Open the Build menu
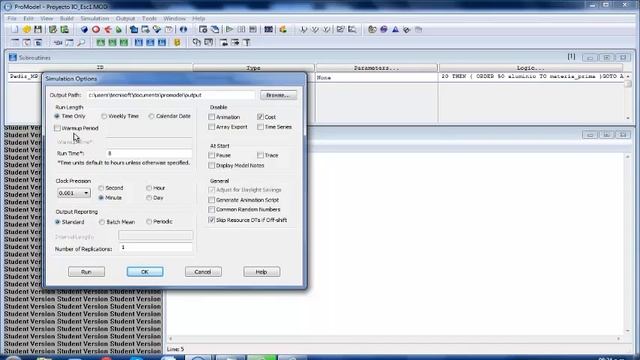The image size is (640, 360). (x=67, y=18)
